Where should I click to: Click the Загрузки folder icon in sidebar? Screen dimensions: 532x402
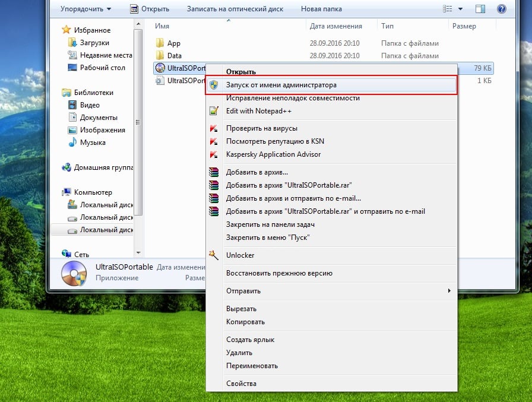(72, 43)
